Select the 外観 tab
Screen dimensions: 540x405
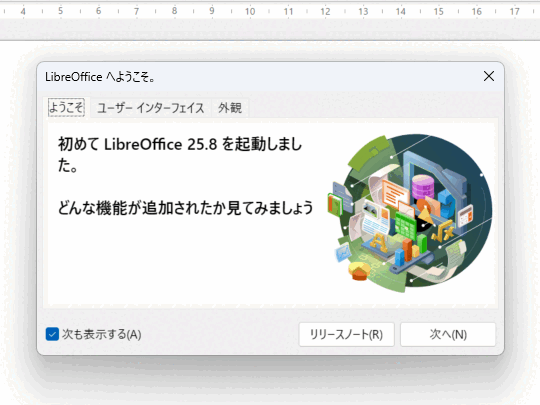coord(230,108)
